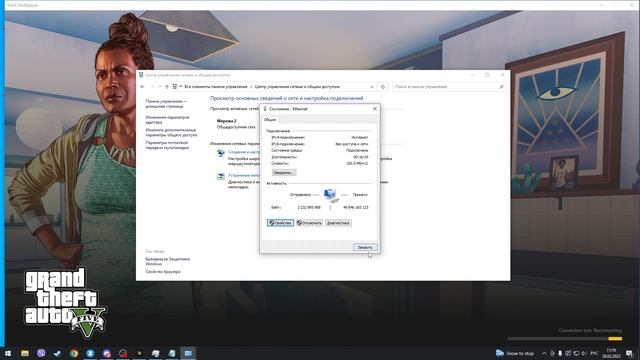Open the network tray icon
The width and height of the screenshot is (640, 360).
pyautogui.click(x=576, y=353)
